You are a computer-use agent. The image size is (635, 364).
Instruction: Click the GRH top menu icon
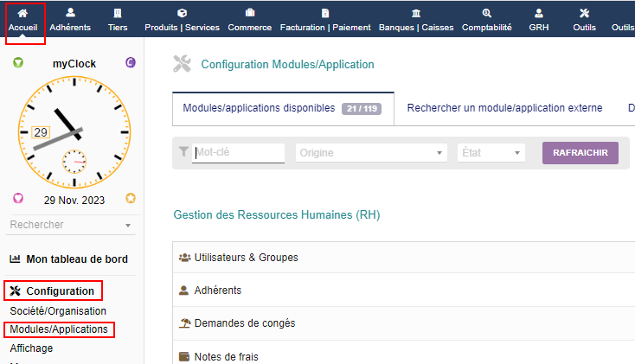click(539, 13)
